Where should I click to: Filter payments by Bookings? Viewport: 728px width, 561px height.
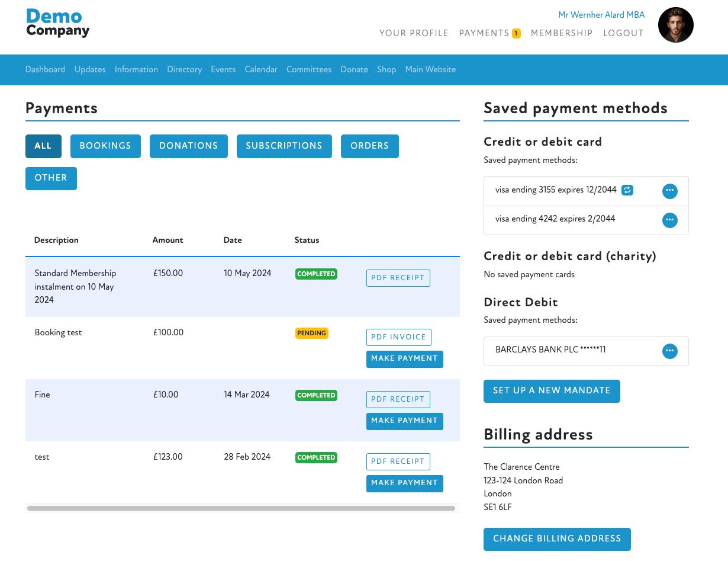pyautogui.click(x=105, y=146)
